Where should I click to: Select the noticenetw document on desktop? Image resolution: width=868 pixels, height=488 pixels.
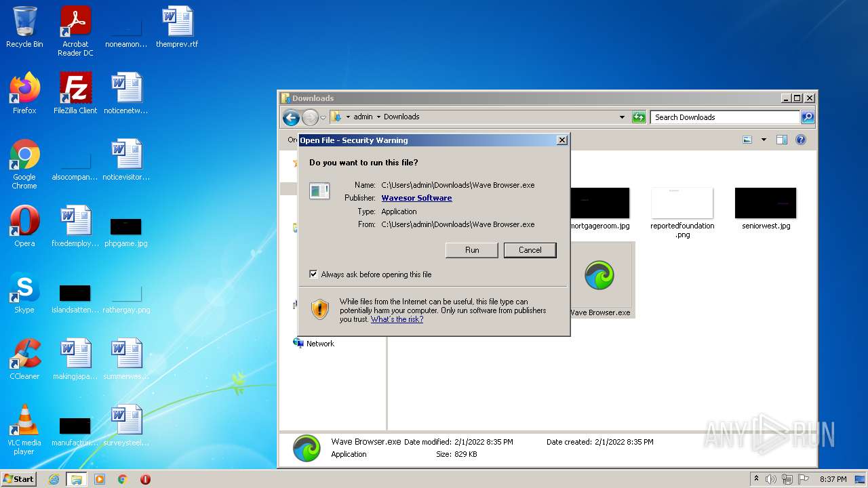pyautogui.click(x=126, y=94)
